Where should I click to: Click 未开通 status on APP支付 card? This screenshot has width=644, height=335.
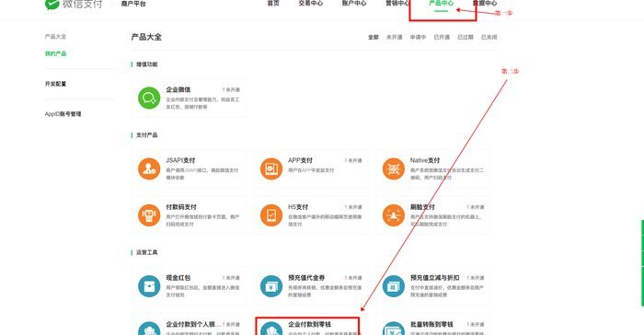pos(353,160)
